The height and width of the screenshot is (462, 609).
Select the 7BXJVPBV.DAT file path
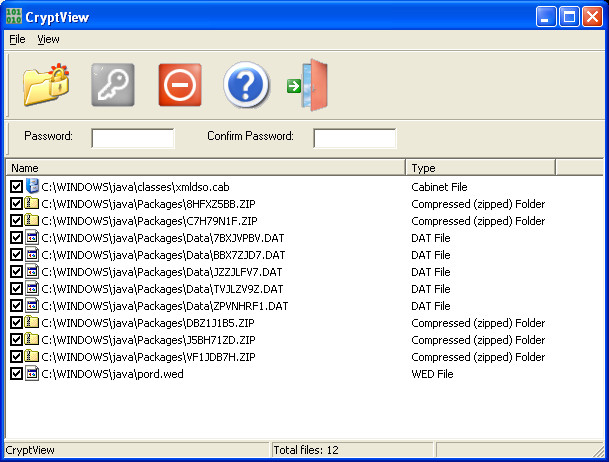(x=163, y=238)
